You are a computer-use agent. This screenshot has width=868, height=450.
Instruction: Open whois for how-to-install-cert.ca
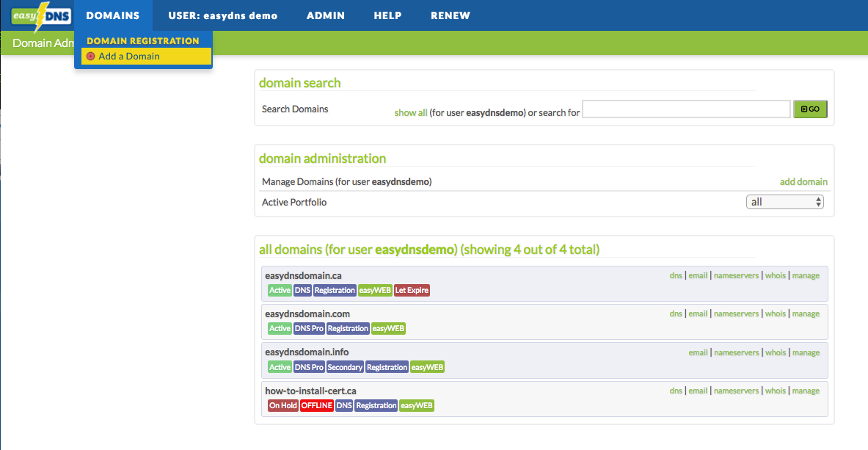(x=775, y=391)
